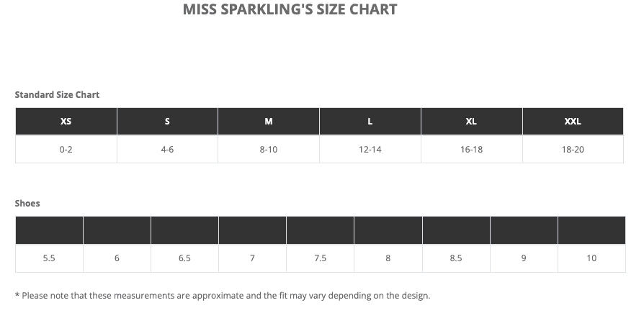Click shoe size 7.5 cell
Viewport: 644px width, 313px height.
(x=321, y=258)
